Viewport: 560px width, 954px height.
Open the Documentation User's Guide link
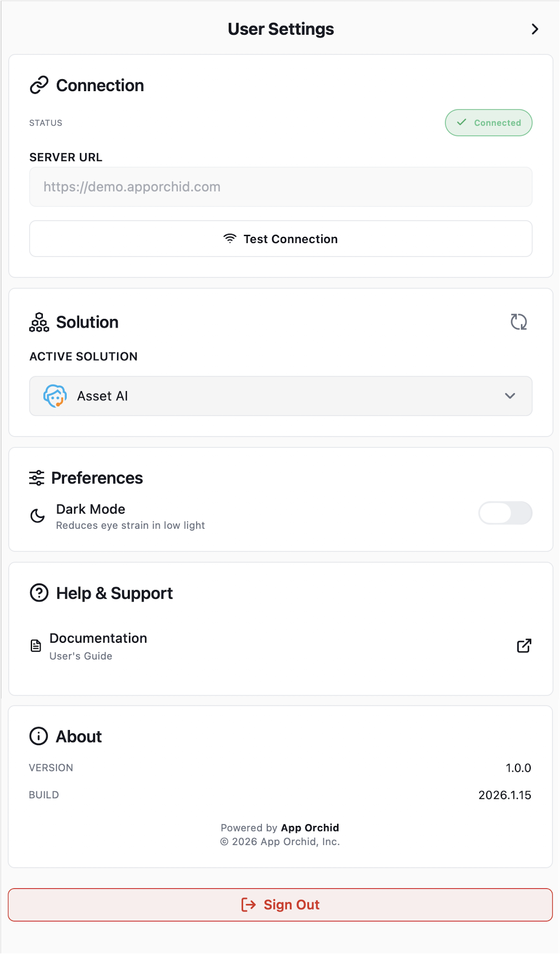98,646
